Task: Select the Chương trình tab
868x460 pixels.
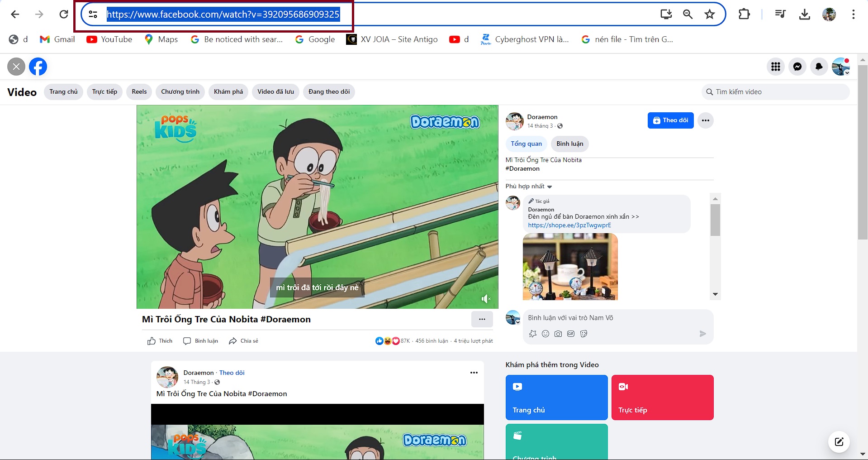Action: [180, 91]
